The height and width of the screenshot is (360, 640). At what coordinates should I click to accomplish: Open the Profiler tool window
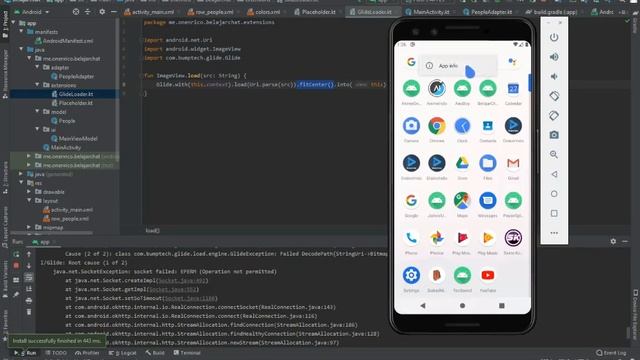click(x=87, y=353)
